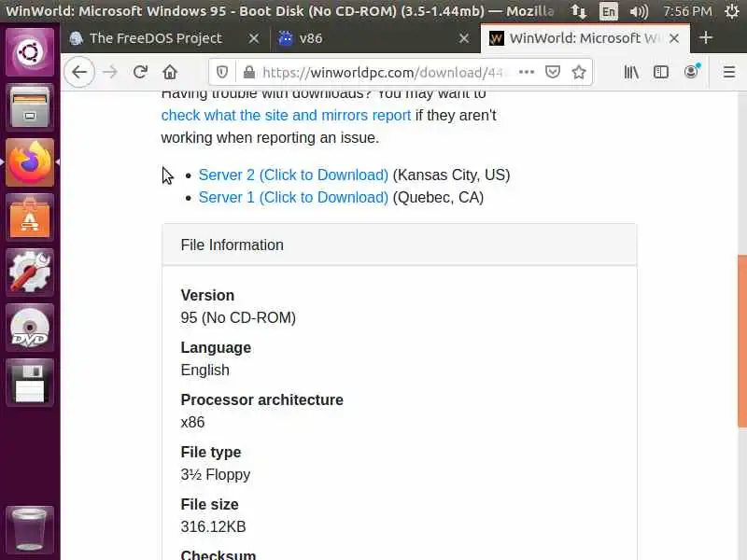Toggle the Firefox sidebar view

pos(661,73)
